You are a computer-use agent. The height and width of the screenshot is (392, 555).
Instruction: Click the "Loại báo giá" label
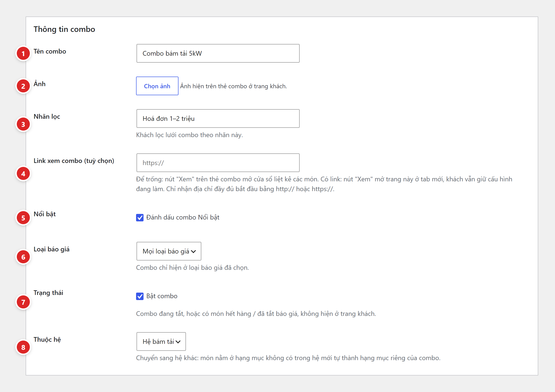click(51, 249)
